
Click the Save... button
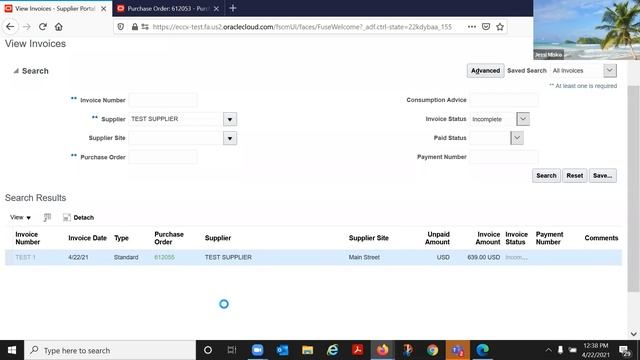tap(602, 176)
